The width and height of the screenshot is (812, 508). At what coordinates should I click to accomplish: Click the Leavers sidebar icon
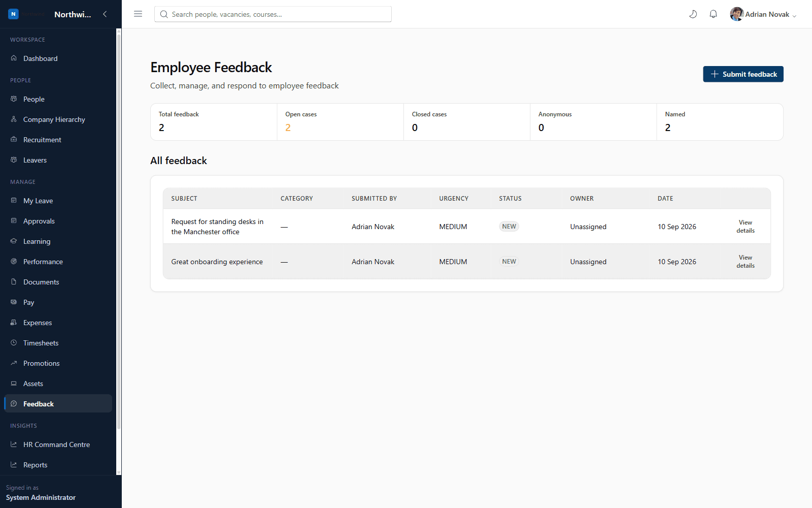14,160
